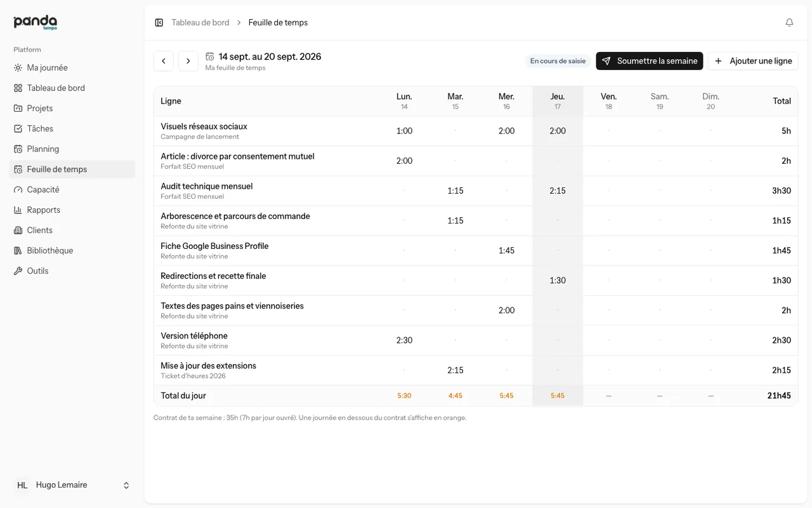
Task: Click Monday 1:00 cell of Visuels réseaux sociaux
Action: point(404,131)
